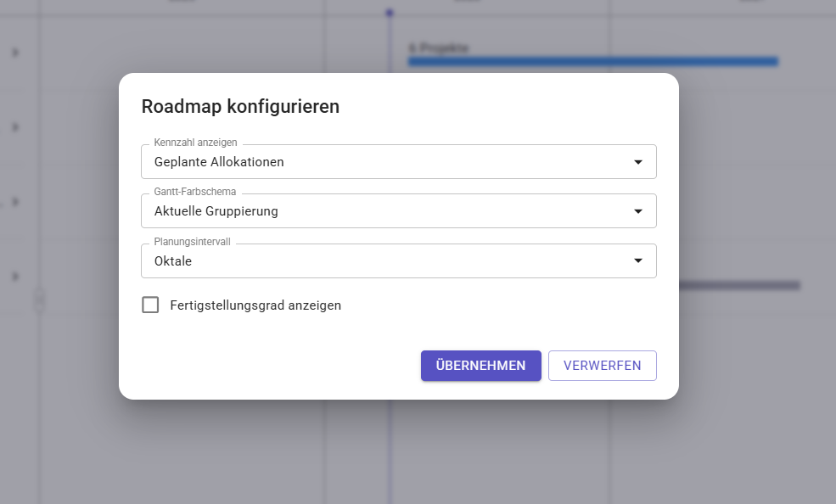Expand the fourth sidebar row chevron
The height and width of the screenshot is (504, 836).
click(x=14, y=276)
